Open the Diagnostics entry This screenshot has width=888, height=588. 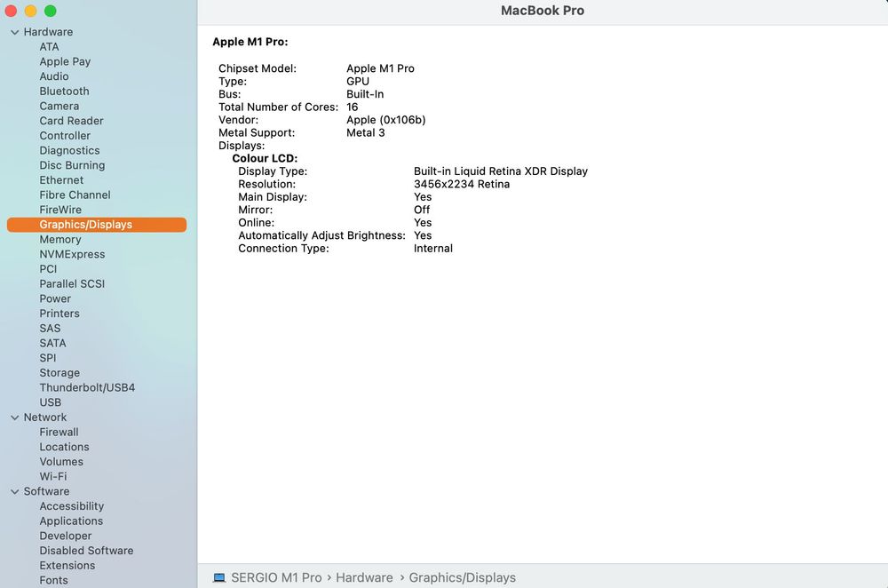[69, 151]
